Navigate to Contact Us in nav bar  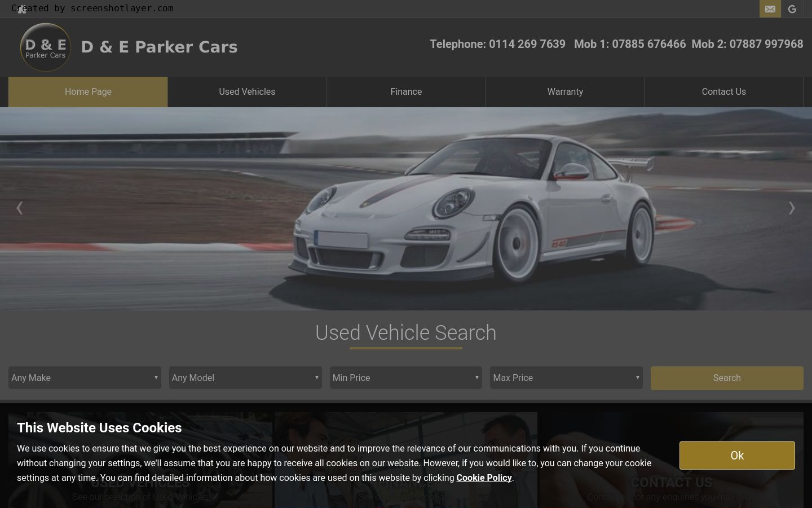(723, 92)
